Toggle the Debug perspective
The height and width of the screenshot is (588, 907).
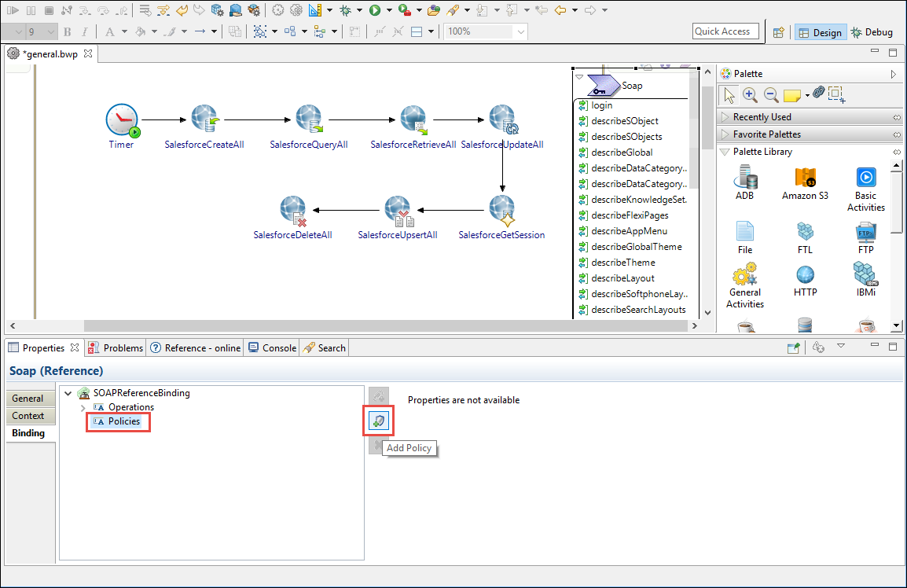point(872,32)
